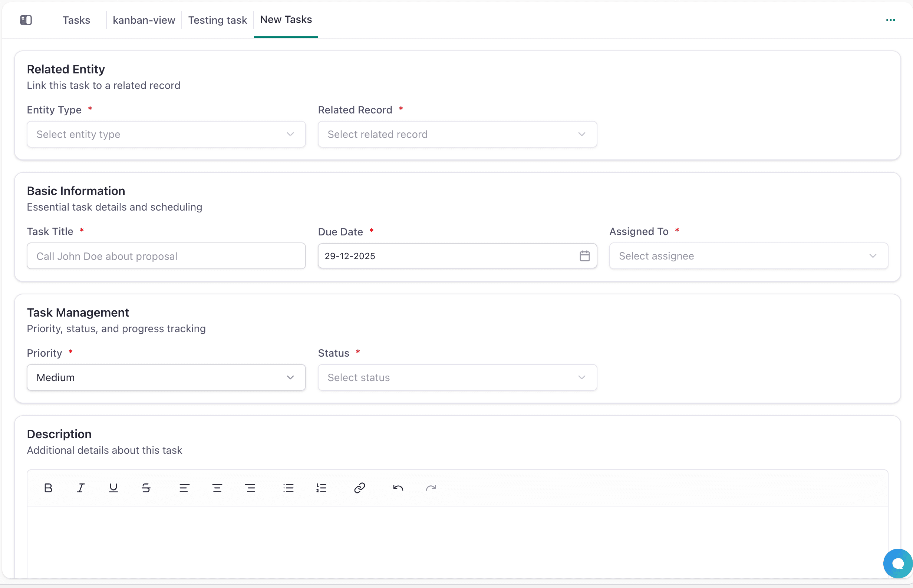The height and width of the screenshot is (588, 913).
Task: Open the Related Record dropdown
Action: point(457,134)
